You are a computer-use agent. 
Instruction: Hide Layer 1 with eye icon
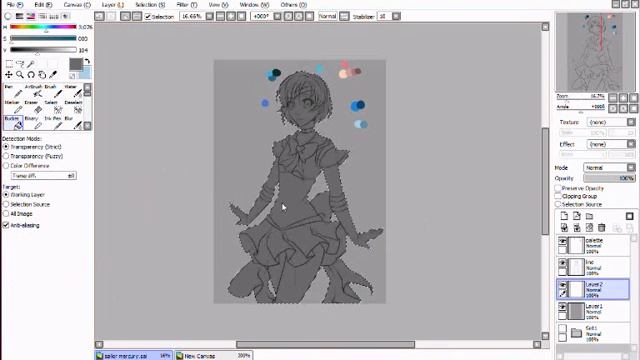click(x=562, y=307)
